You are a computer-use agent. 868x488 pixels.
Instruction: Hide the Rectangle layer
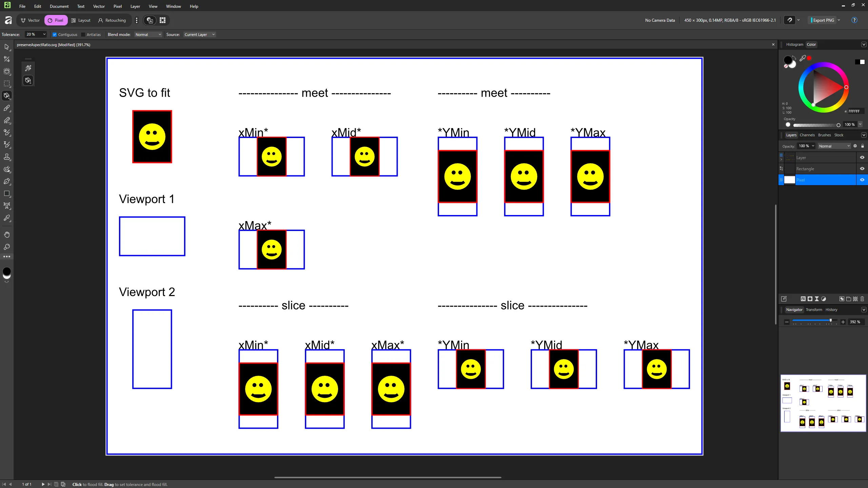click(862, 169)
